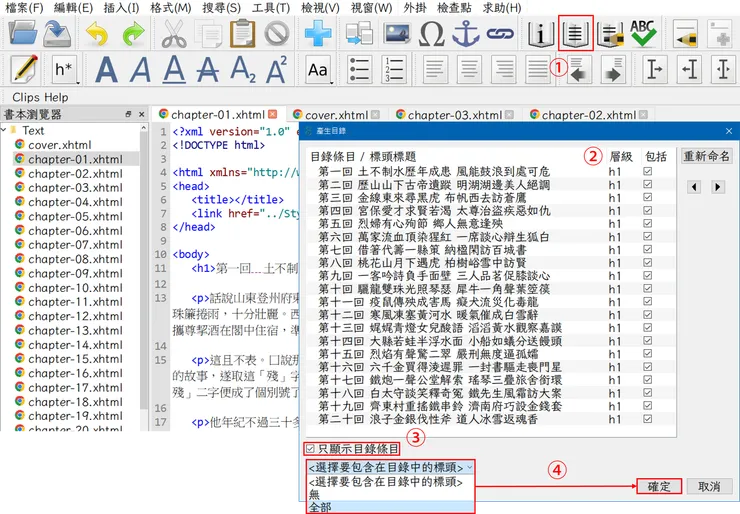Click the blue plus Add icon
The image size is (740, 514).
click(x=318, y=33)
